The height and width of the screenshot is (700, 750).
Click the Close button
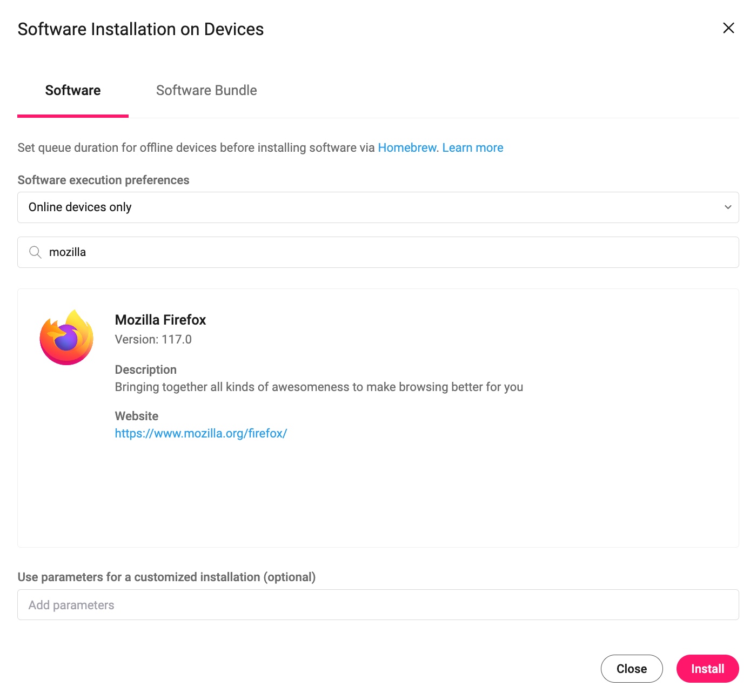631,668
